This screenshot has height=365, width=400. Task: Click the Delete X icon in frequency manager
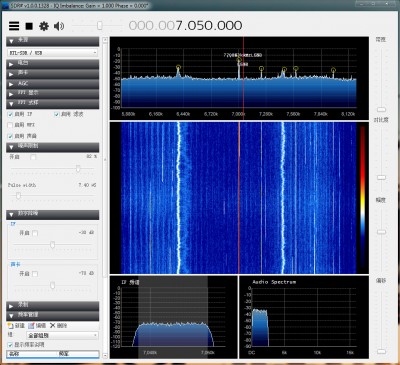point(58,325)
